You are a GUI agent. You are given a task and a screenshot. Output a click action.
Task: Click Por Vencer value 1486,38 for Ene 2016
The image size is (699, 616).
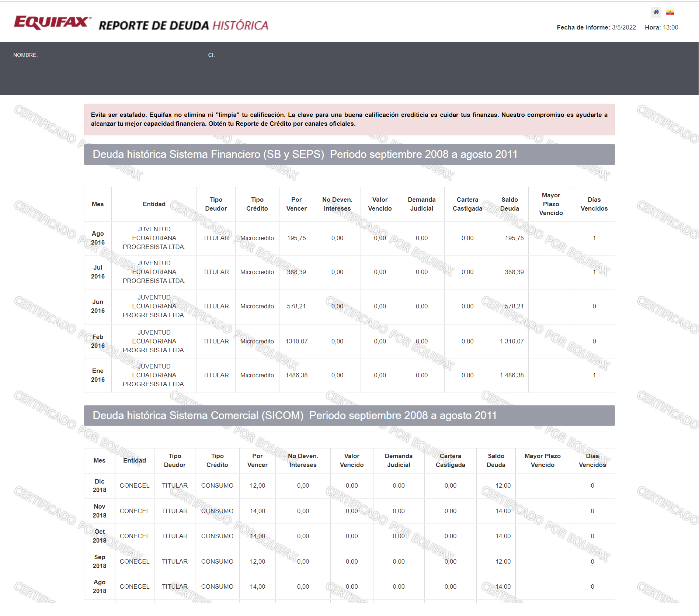pos(296,375)
